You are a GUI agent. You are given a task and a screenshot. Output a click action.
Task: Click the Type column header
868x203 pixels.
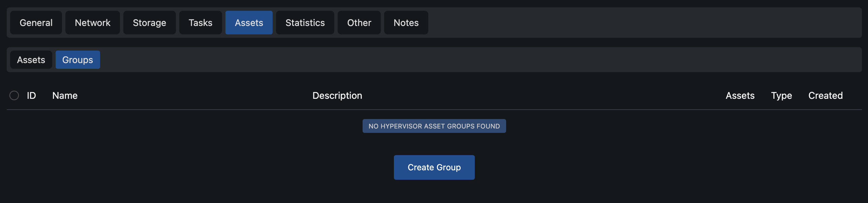(781, 95)
